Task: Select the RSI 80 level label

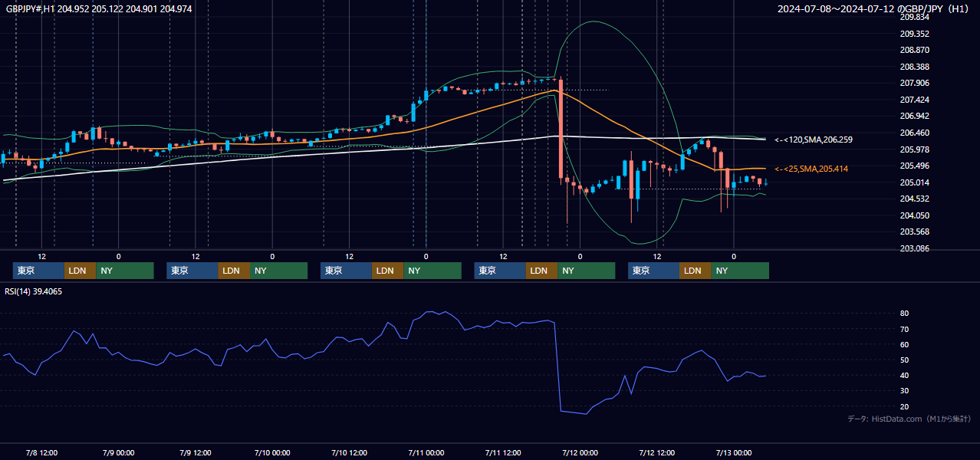Action: [905, 314]
